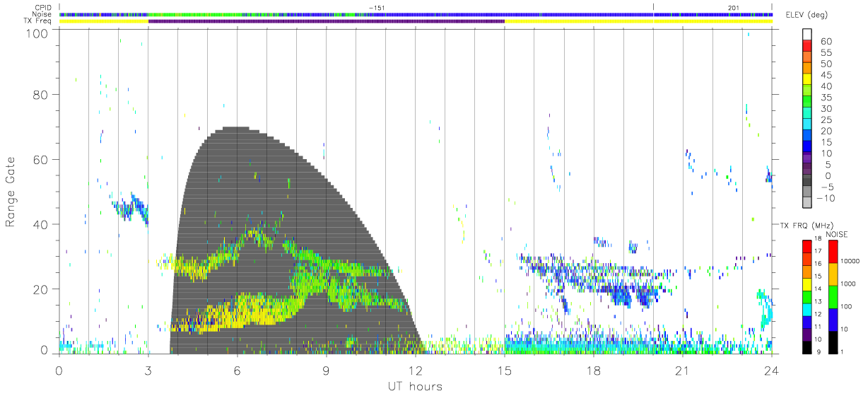The image size is (868, 401).
Task: Click the peak of the gray dome region
Action: pyautogui.click(x=236, y=129)
